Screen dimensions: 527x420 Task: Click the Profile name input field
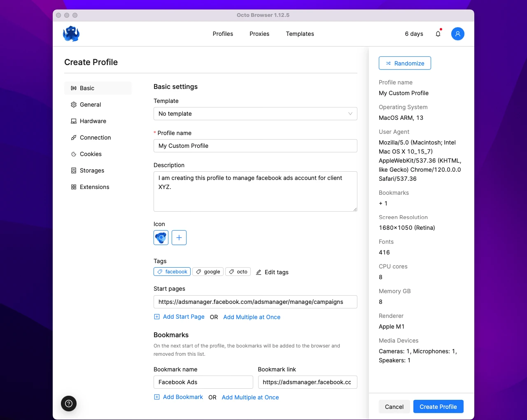pyautogui.click(x=255, y=146)
